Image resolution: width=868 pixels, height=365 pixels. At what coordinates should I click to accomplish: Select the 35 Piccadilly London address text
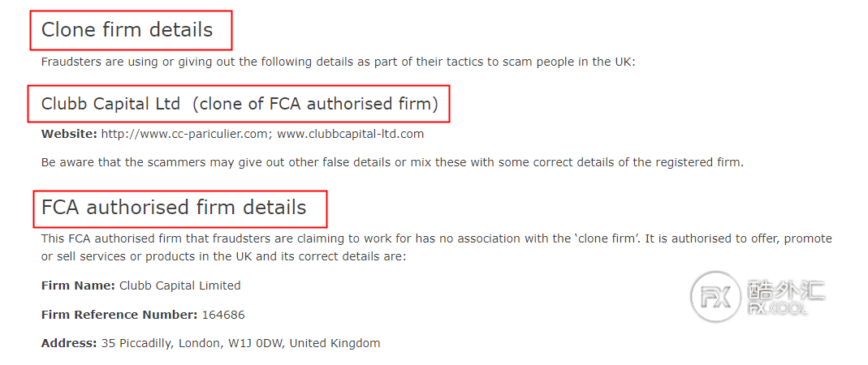(x=241, y=343)
